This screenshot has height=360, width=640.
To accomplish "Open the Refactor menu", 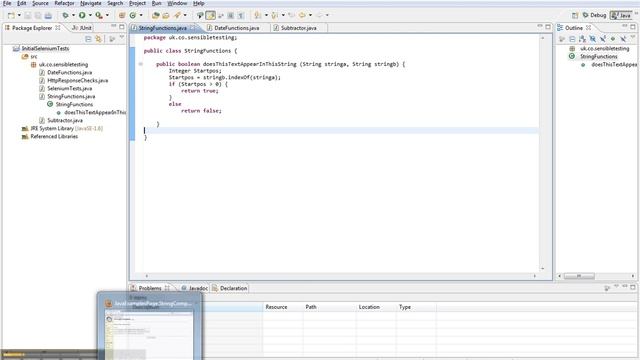I will click(x=64, y=3).
